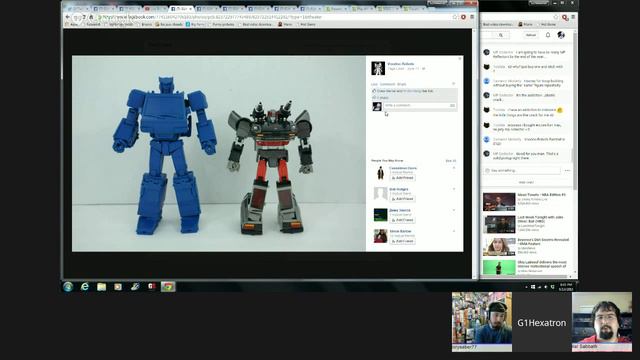Viewport: 640px width, 360px height.
Task: Select the G1Hexatron participant tile
Action: [x=542, y=322]
